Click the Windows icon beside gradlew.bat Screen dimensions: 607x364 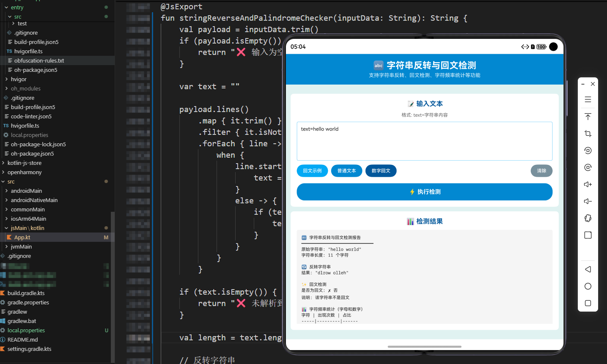tap(3, 321)
